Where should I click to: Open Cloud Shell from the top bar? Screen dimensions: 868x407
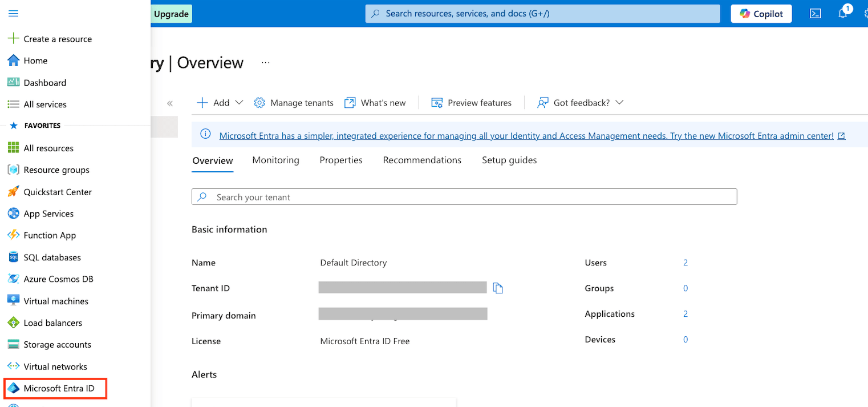click(x=816, y=14)
